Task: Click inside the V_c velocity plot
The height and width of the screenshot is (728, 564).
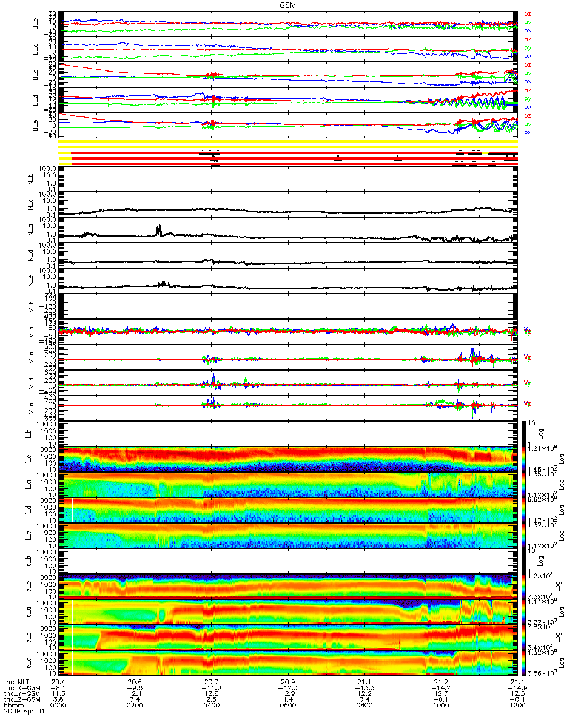Action: 288,332
